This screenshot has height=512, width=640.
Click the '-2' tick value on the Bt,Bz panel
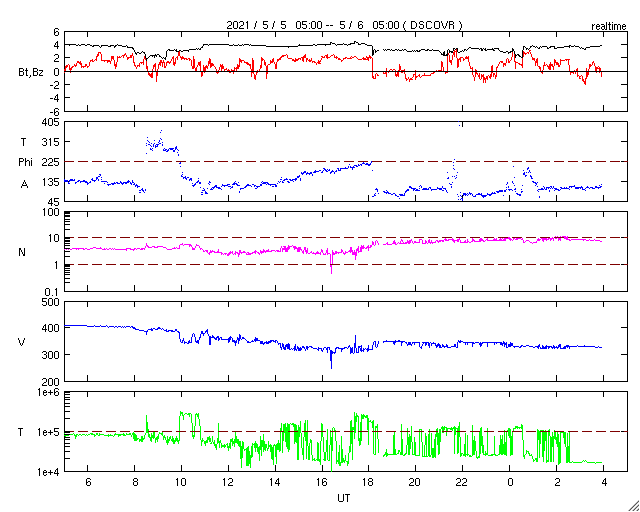click(x=55, y=85)
